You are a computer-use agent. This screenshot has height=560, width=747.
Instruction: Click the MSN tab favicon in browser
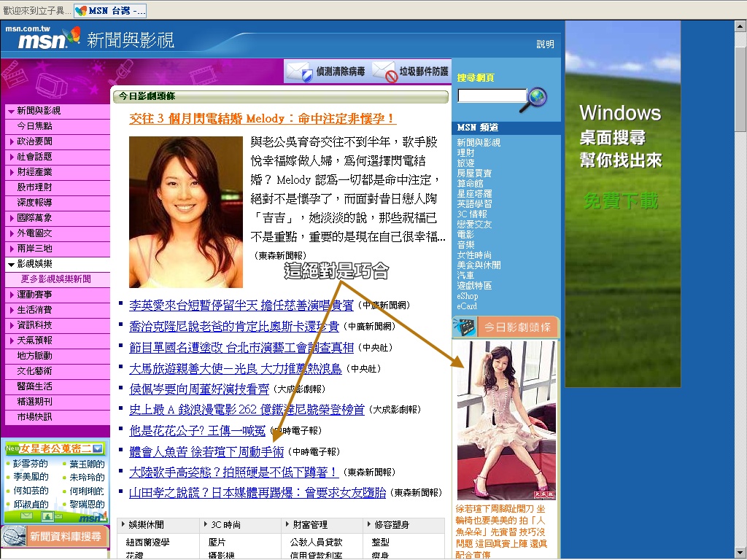click(82, 10)
